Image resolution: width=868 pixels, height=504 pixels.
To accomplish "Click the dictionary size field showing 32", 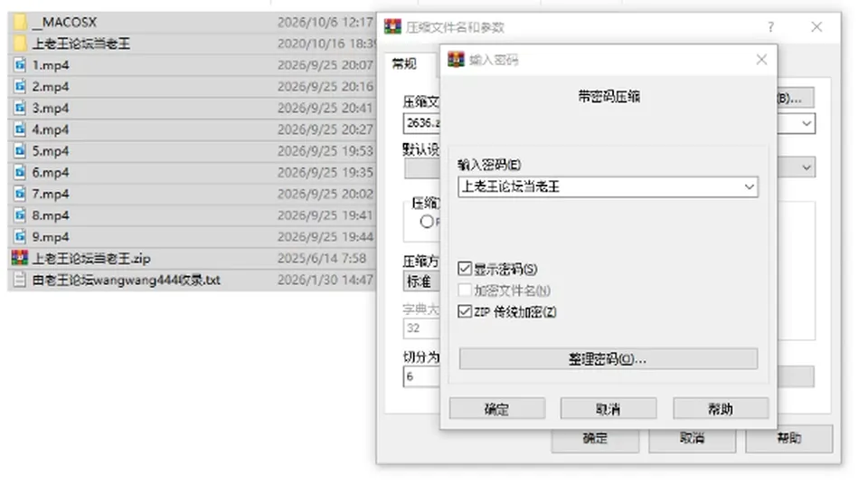I will click(x=422, y=328).
